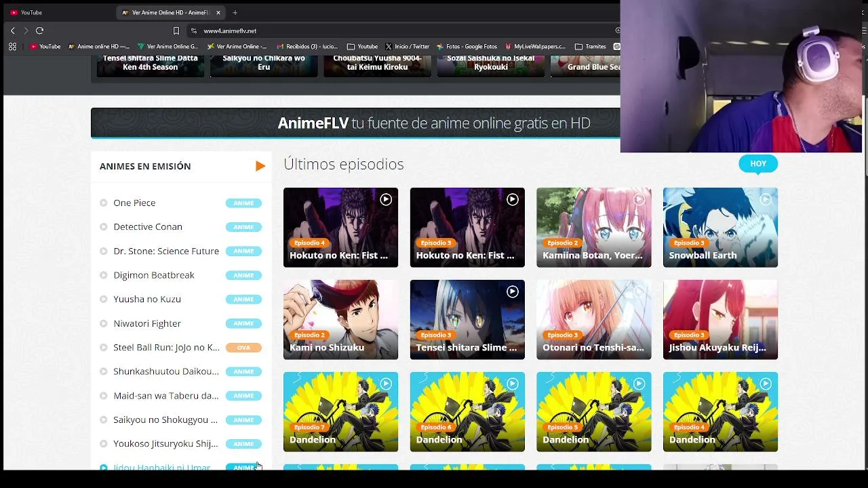
Task: Open the MyLiveWallpapers bookmark
Action: tap(535, 47)
